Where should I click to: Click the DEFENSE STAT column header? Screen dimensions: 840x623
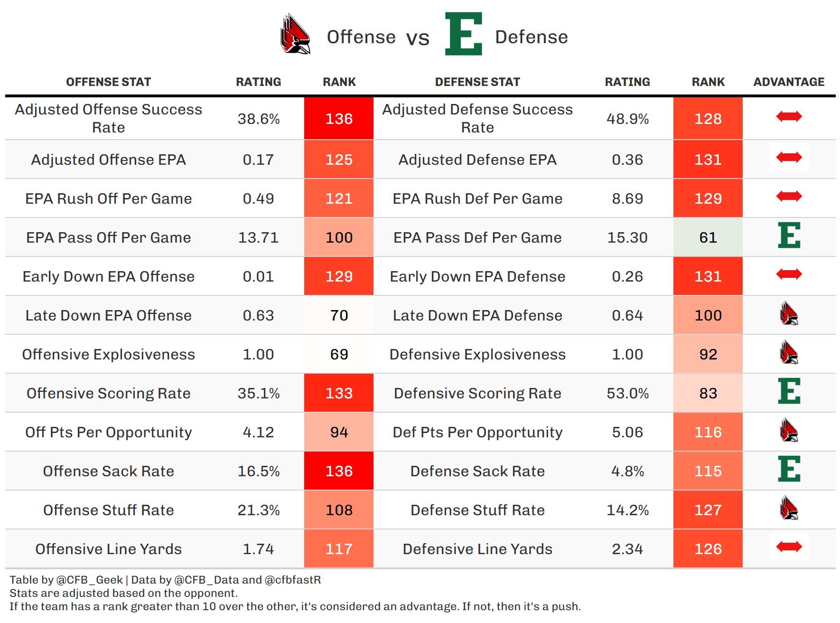pyautogui.click(x=477, y=82)
